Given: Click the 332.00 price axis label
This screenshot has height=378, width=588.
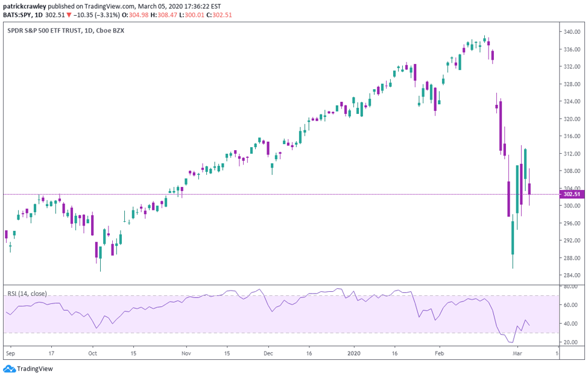Looking at the screenshot, I should (x=572, y=67).
